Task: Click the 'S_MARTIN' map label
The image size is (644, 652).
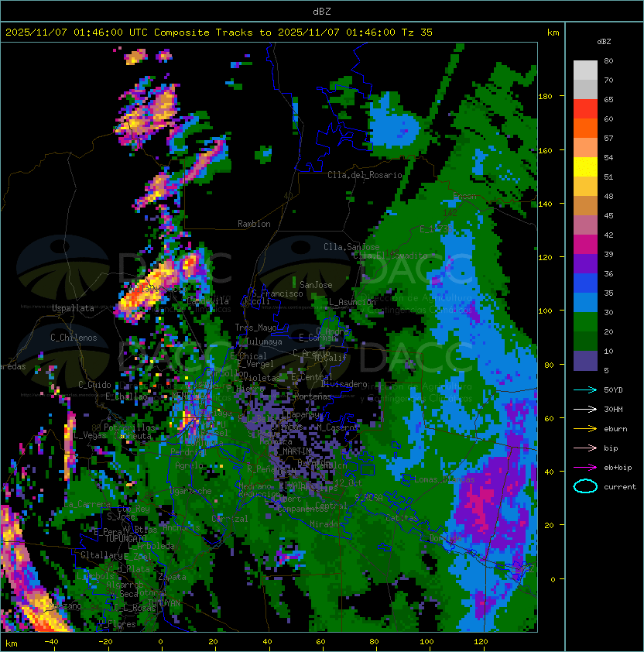Action: [293, 451]
